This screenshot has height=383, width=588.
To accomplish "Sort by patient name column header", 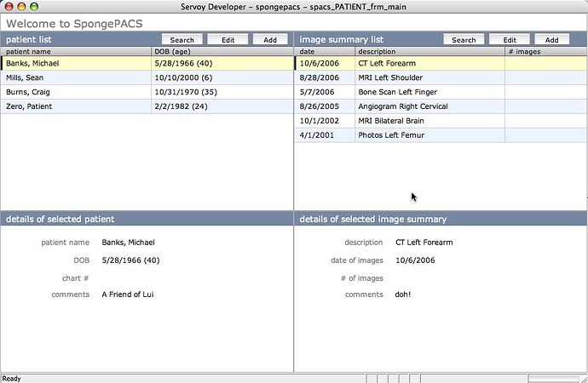I will click(x=76, y=52).
